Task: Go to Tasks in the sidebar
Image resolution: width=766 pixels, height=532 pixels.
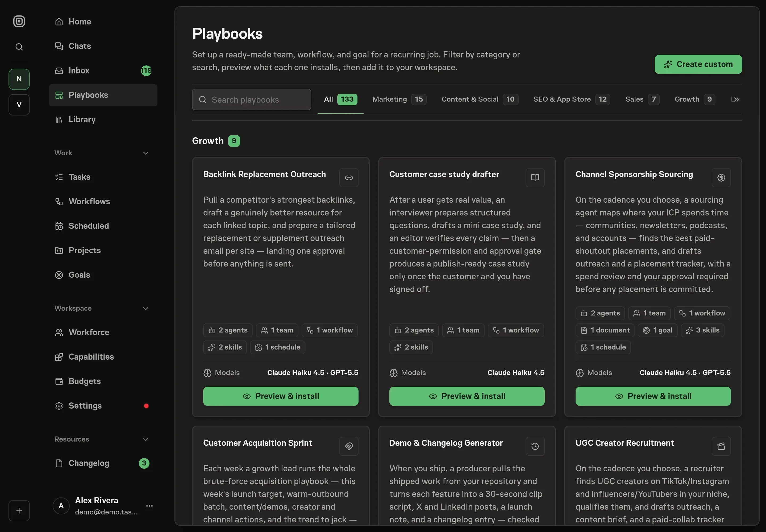Action: (x=103, y=177)
